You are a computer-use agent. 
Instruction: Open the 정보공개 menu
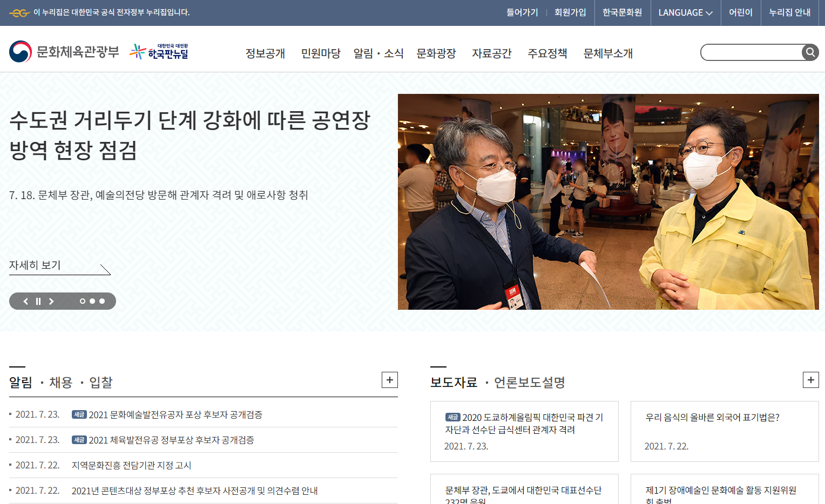(x=265, y=53)
